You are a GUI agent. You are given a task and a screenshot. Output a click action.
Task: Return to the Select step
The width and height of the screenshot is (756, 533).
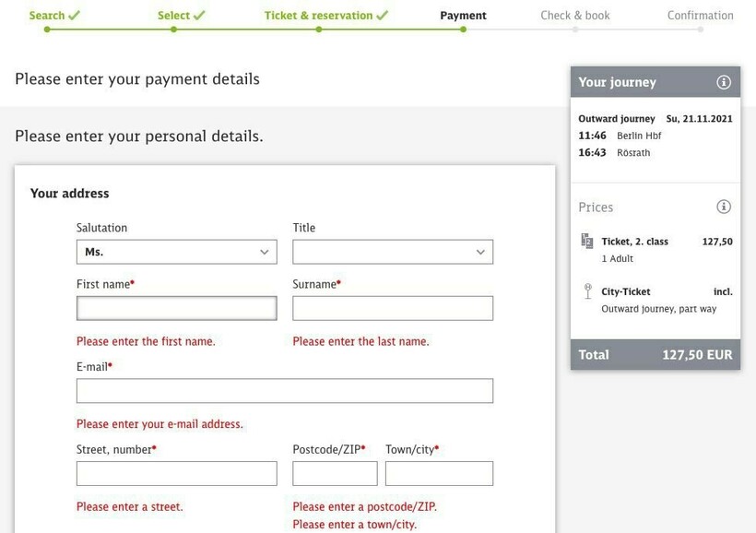click(173, 16)
